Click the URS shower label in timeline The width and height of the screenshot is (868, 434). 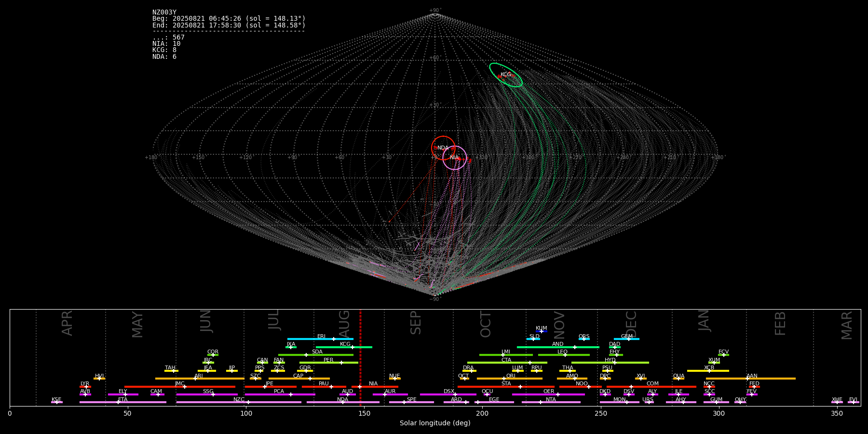[x=648, y=400]
